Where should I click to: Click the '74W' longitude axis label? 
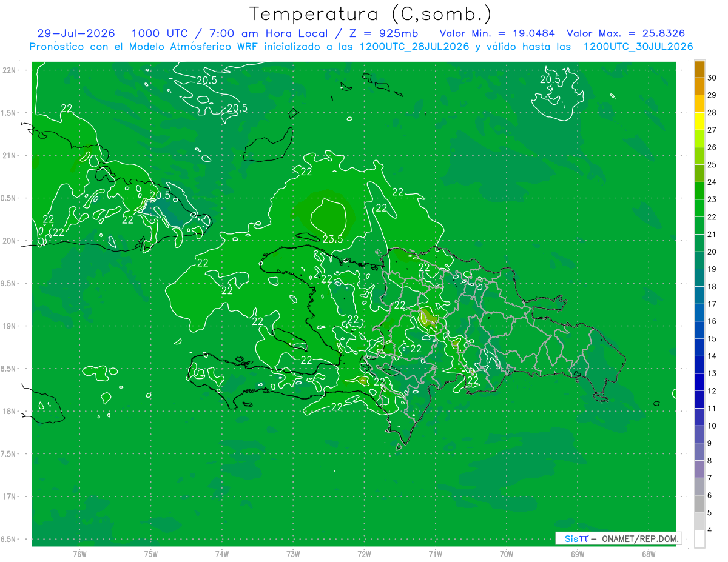pos(222,554)
